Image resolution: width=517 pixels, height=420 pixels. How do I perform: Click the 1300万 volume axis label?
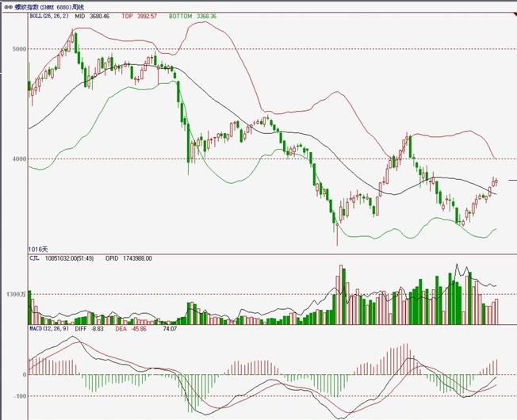16,294
